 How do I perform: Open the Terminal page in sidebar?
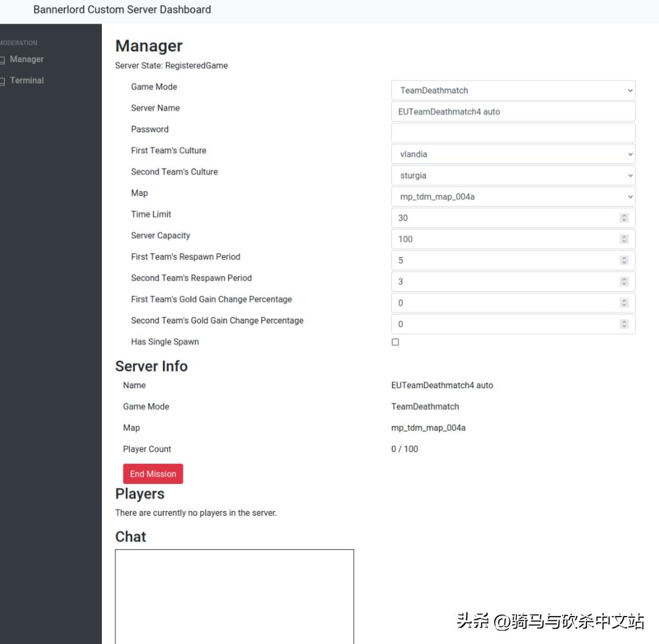(x=26, y=81)
